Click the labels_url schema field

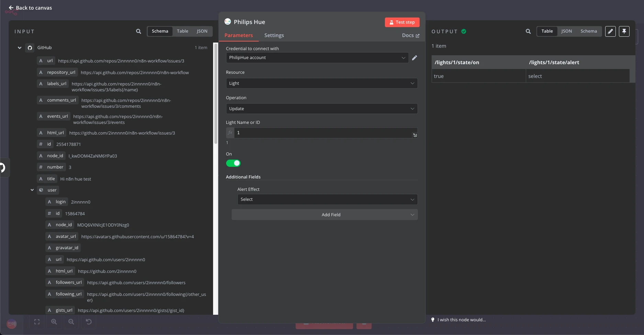pyautogui.click(x=53, y=84)
